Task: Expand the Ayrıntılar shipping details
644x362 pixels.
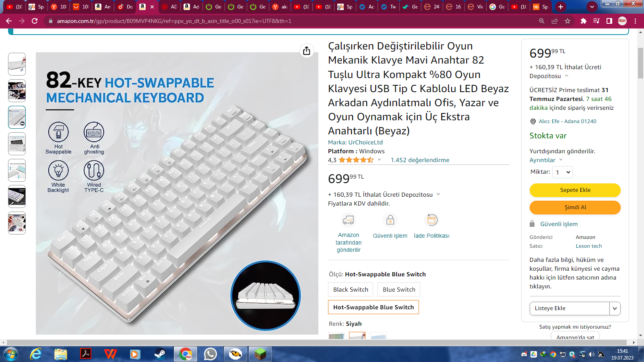Action: 546,160
